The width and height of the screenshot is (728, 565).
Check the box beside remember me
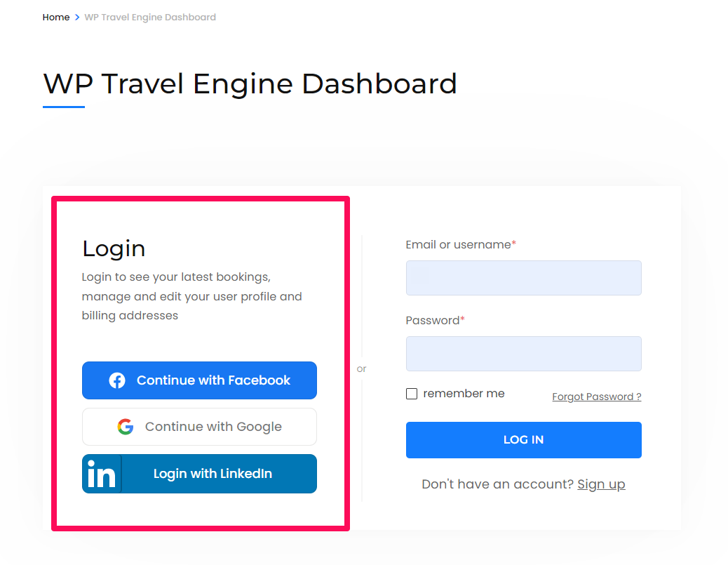pyautogui.click(x=412, y=394)
